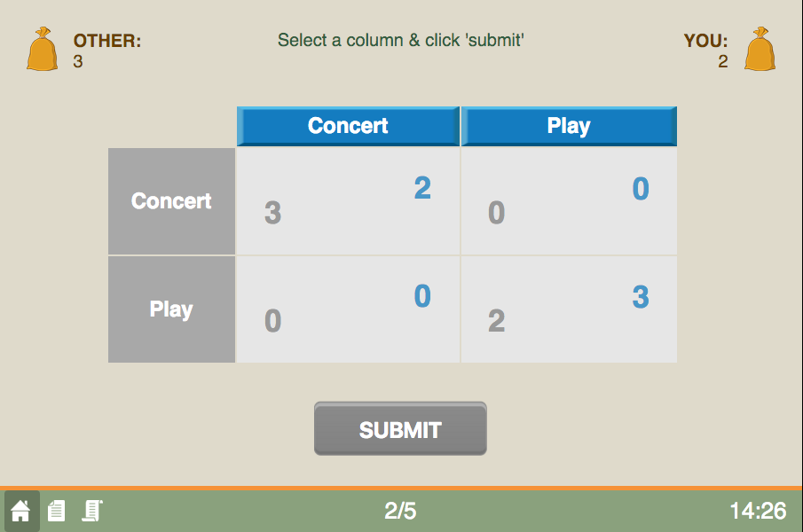
Task: Click gray payoff 3 in Concert-Concert cell
Action: 273,212
